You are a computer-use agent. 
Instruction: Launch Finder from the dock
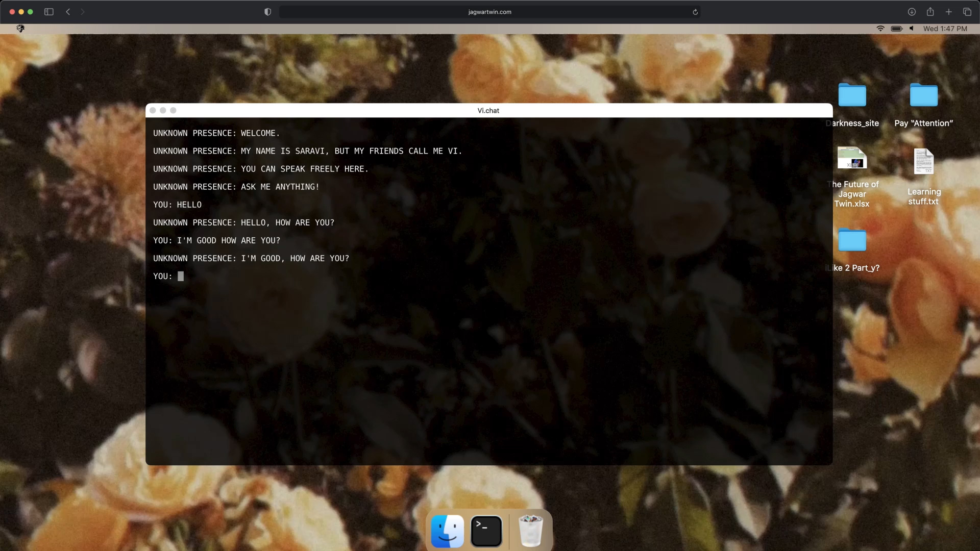tap(447, 531)
